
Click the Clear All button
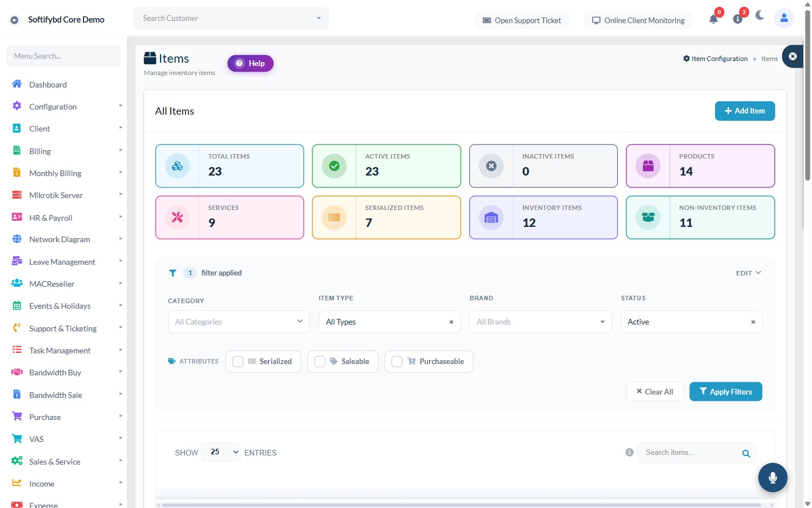(x=655, y=392)
